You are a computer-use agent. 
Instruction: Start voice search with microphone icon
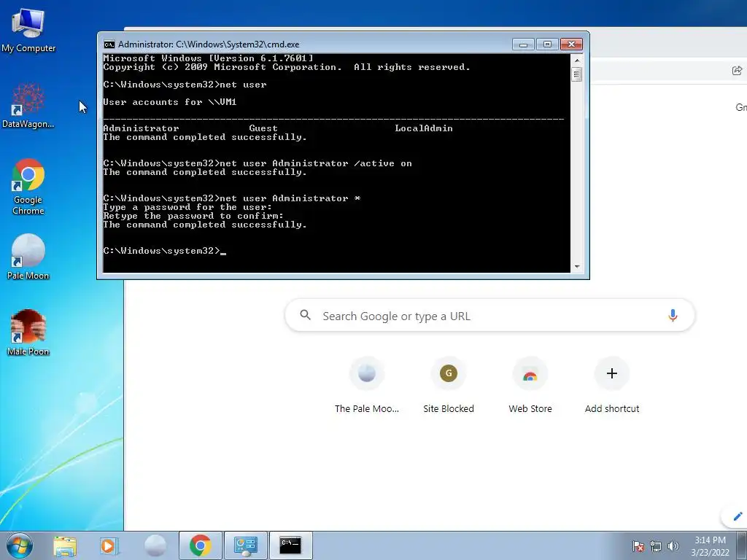[x=673, y=315]
